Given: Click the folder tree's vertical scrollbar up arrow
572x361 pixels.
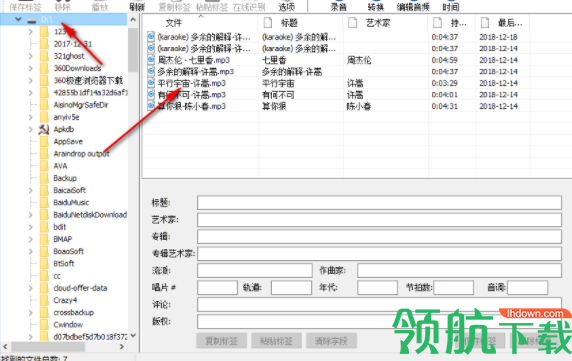Looking at the screenshot, I should 133,20.
